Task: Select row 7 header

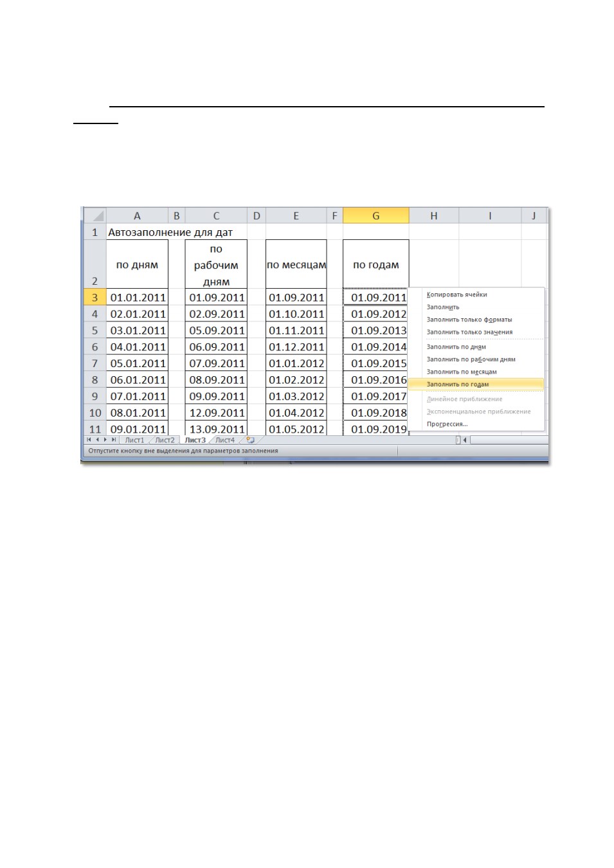Action: click(95, 363)
